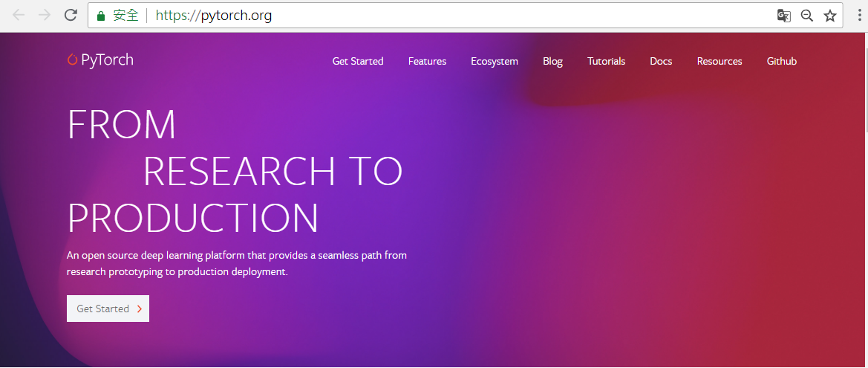
Task: Click the zoom magnifier icon in address bar
Action: (807, 16)
